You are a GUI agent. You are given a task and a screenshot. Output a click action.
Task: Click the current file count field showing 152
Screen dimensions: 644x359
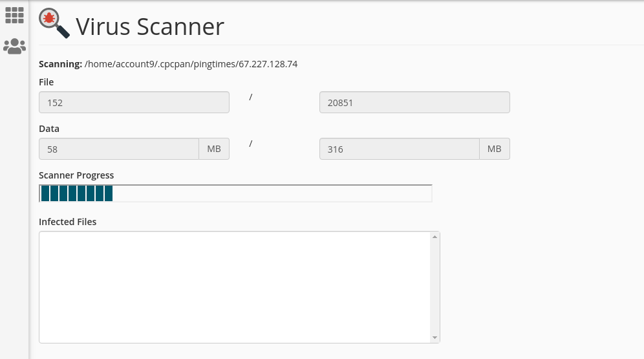click(134, 102)
